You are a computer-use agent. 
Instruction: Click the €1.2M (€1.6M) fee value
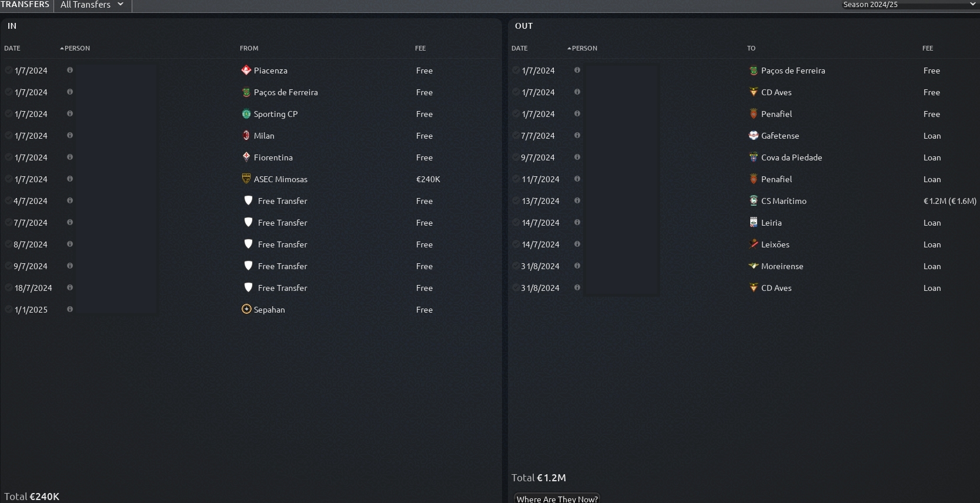pyautogui.click(x=949, y=201)
